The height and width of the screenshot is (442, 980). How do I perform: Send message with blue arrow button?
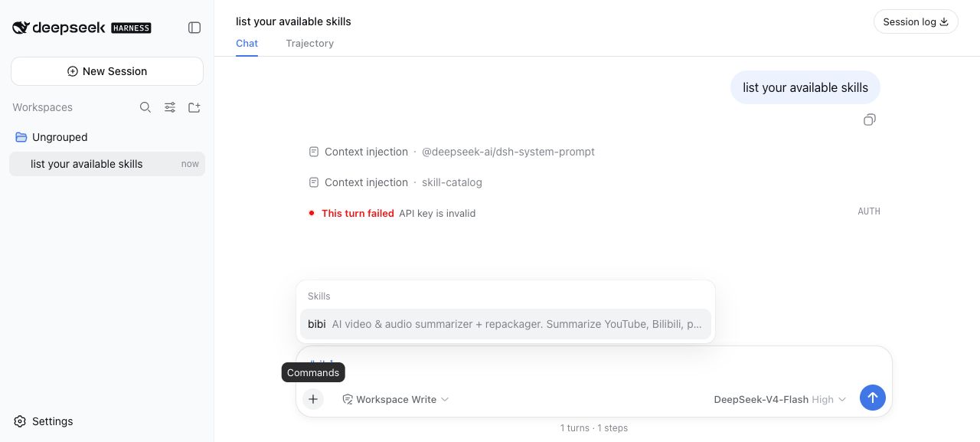coord(873,398)
